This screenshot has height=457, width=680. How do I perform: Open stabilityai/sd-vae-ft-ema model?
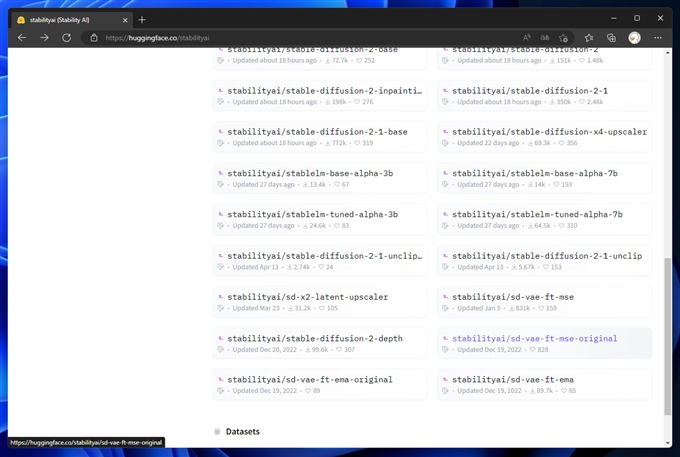pos(544,384)
